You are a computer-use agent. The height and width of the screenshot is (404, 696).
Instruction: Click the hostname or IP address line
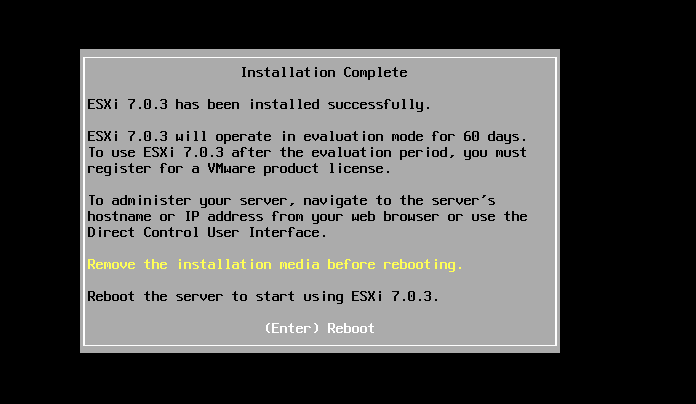(x=307, y=217)
